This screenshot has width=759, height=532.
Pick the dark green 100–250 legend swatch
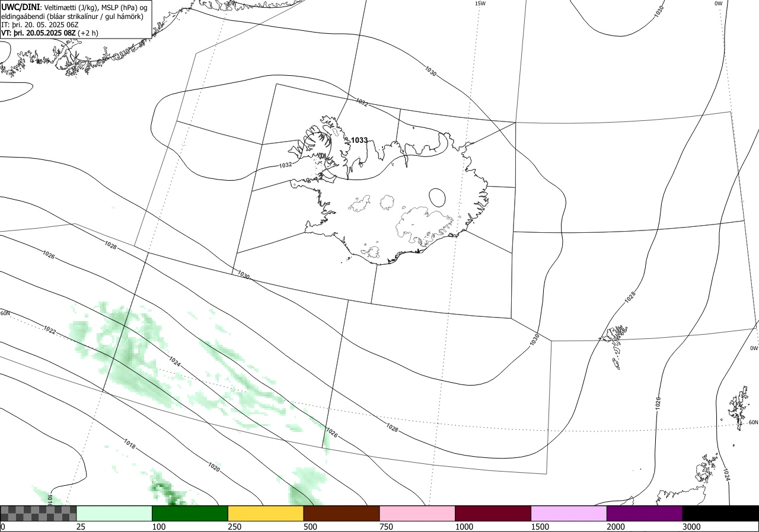[x=190, y=513]
